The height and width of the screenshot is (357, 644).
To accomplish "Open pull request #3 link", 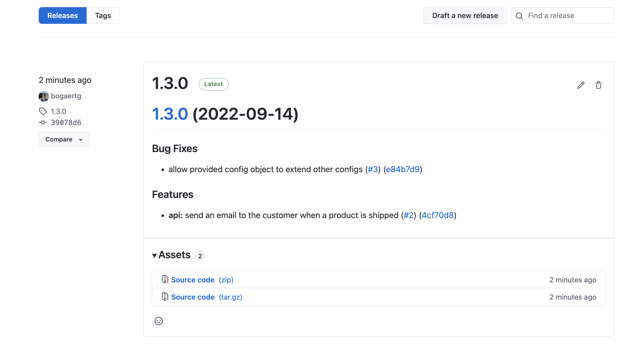I will 373,169.
